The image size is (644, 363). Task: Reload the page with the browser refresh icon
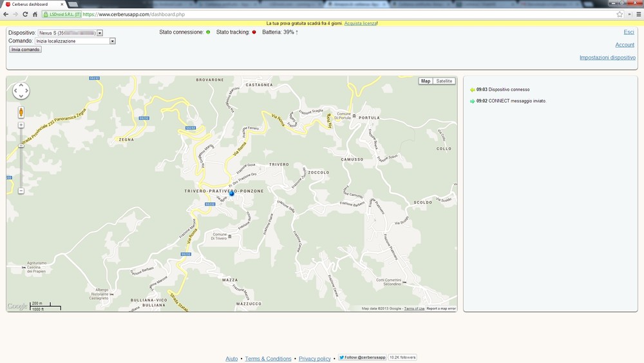25,14
